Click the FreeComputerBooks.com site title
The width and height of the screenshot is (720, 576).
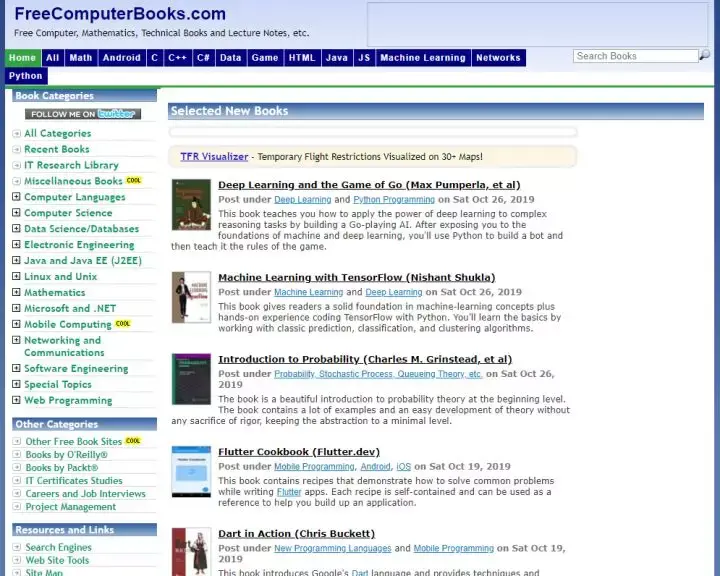pos(120,14)
